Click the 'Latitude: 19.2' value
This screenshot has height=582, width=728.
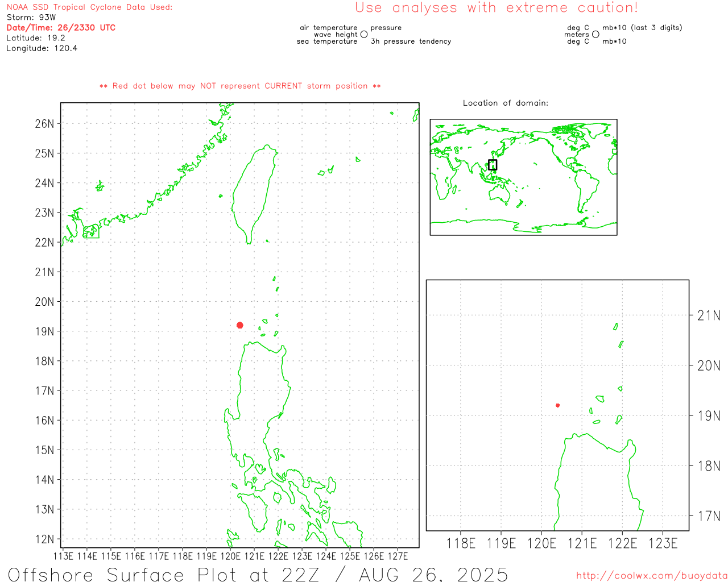pos(36,38)
